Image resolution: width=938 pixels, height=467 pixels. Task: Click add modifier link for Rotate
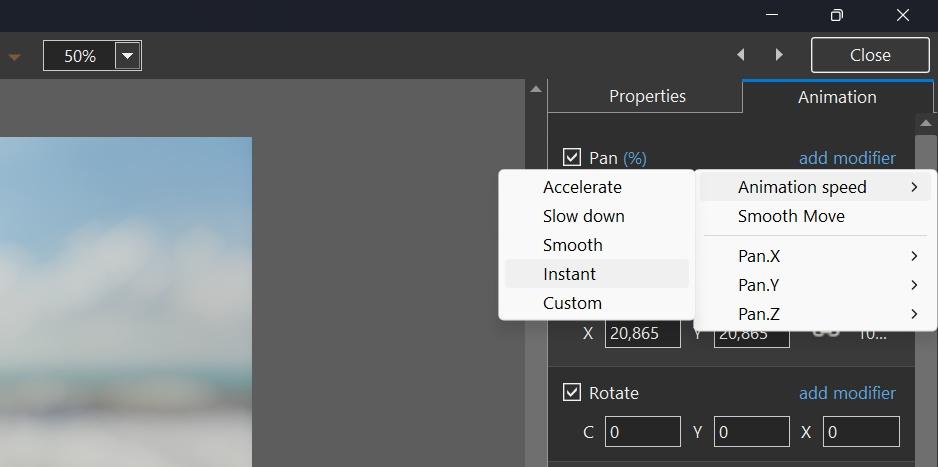point(847,393)
